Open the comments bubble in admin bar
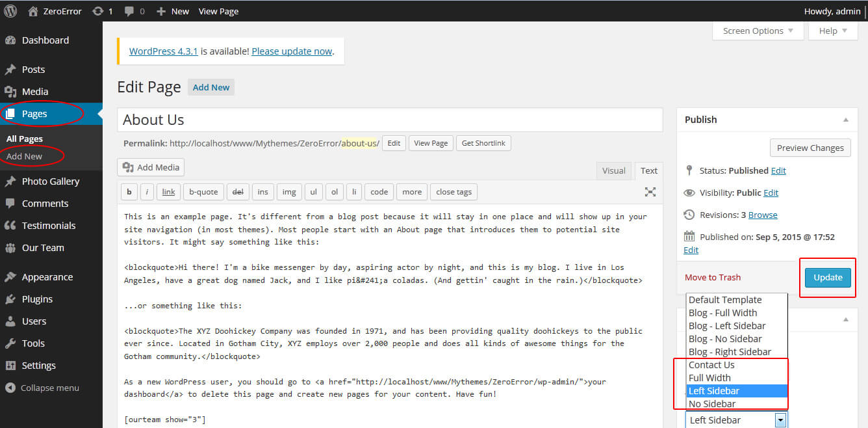 (129, 11)
